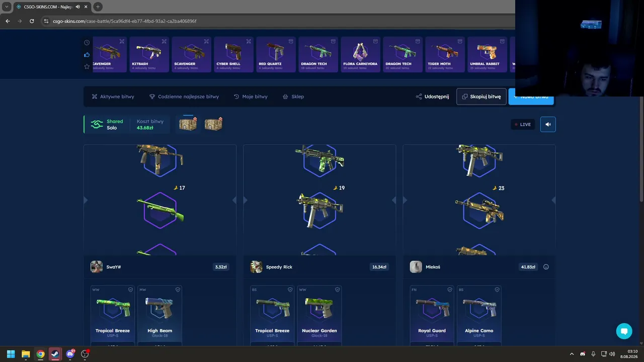Switch to Moje bitwy tab

tap(251, 97)
